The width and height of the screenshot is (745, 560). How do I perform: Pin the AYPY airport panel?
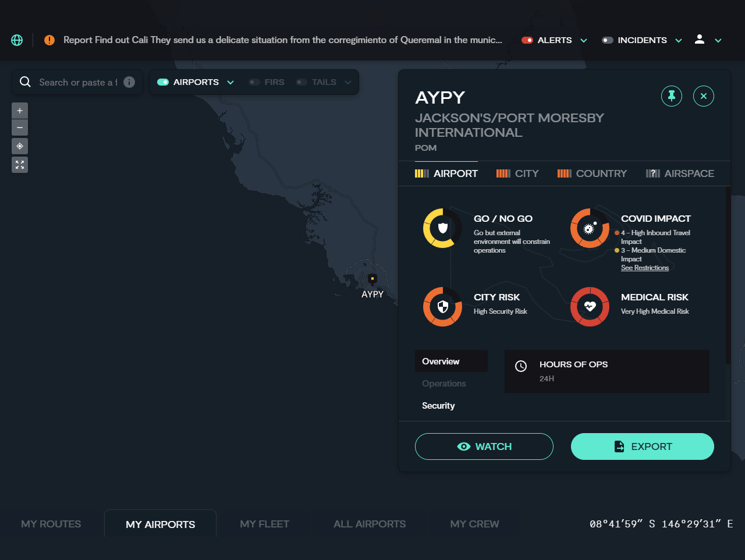[x=672, y=95]
